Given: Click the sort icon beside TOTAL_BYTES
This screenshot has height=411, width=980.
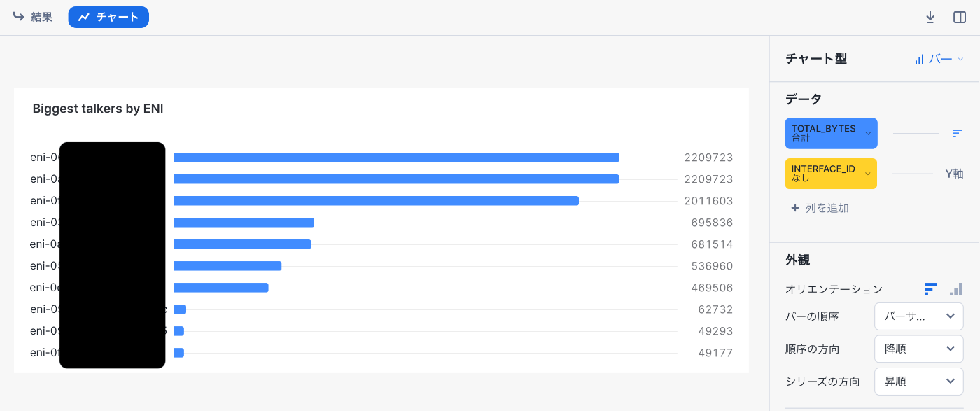Looking at the screenshot, I should tap(957, 133).
